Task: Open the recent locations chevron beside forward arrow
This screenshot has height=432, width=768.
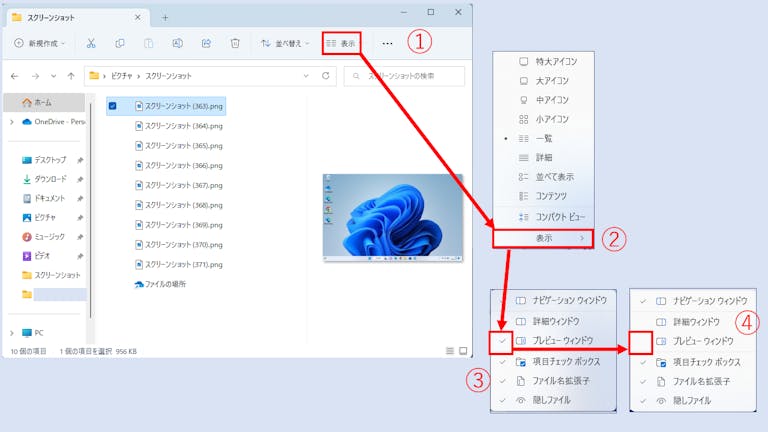Action: coord(53,76)
